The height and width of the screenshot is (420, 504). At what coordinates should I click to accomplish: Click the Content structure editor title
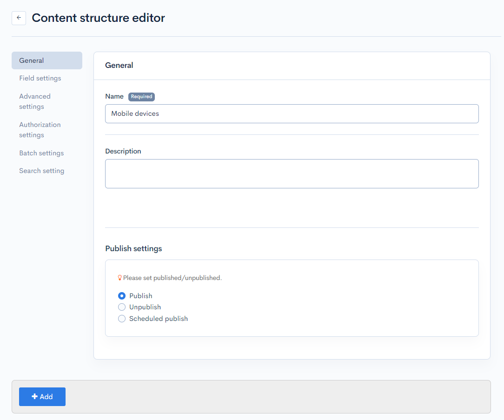point(98,18)
